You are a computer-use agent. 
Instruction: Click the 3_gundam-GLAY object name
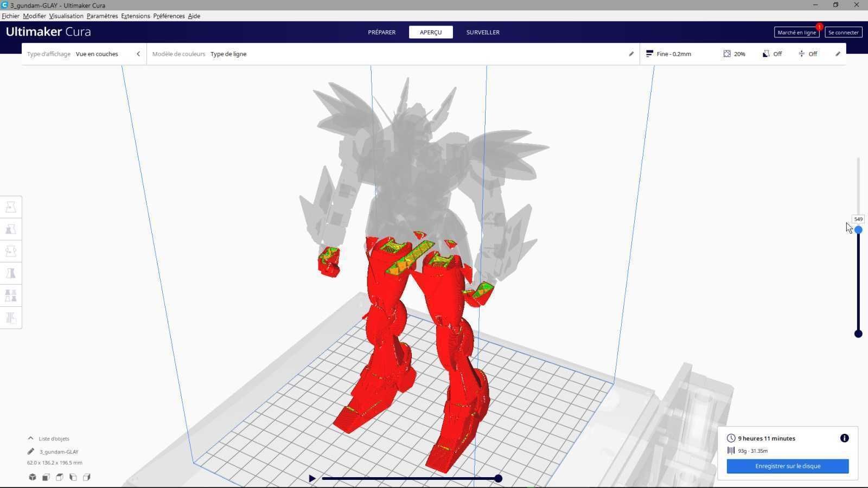[x=59, y=452]
